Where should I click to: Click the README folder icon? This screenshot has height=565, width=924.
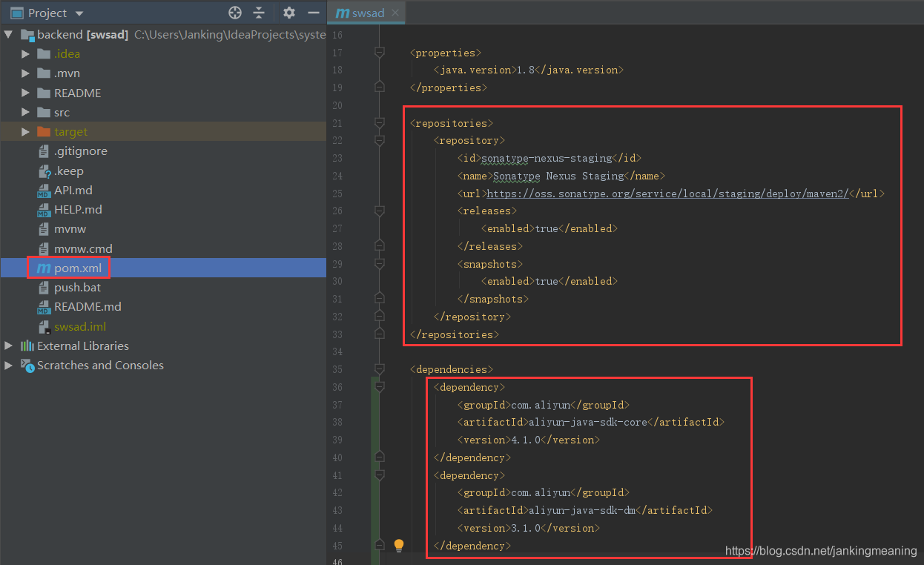tap(44, 93)
